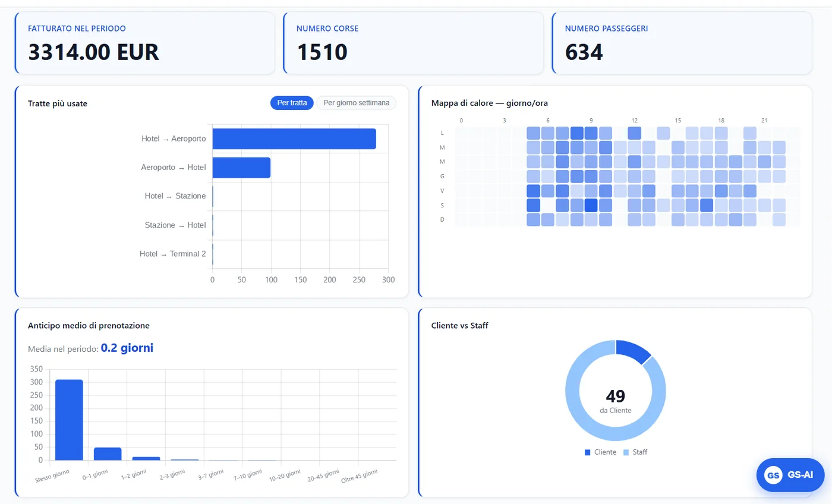Click the Aeroporto → Hotel bar
832x504 pixels.
tap(241, 168)
